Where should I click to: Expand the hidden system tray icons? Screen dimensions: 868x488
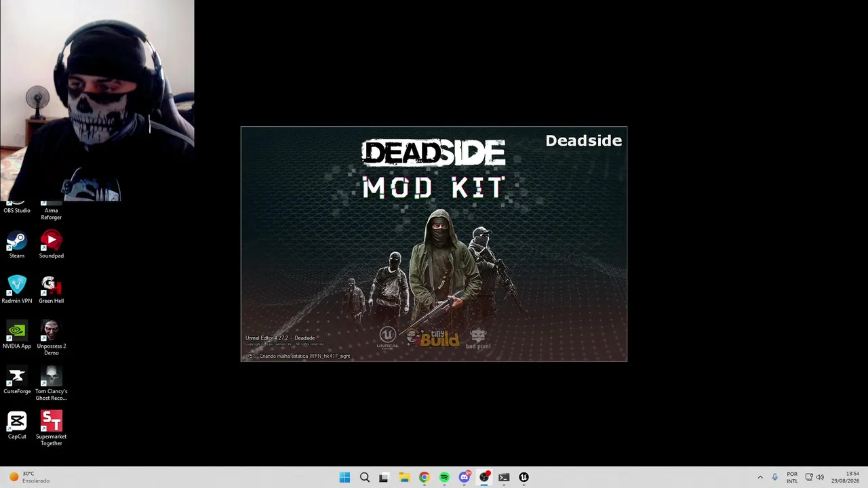click(760, 477)
